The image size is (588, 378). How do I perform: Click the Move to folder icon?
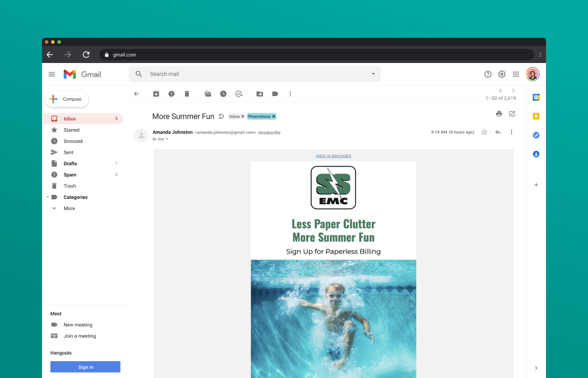tap(259, 94)
